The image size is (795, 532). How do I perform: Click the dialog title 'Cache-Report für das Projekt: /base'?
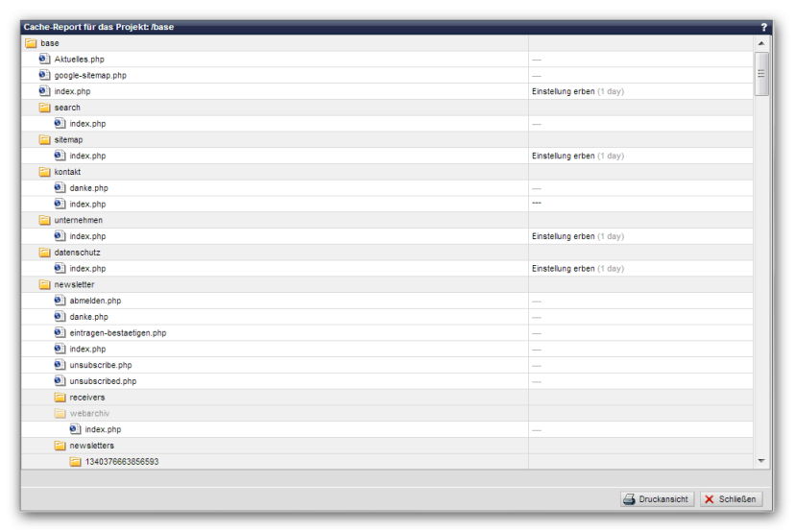(x=99, y=27)
